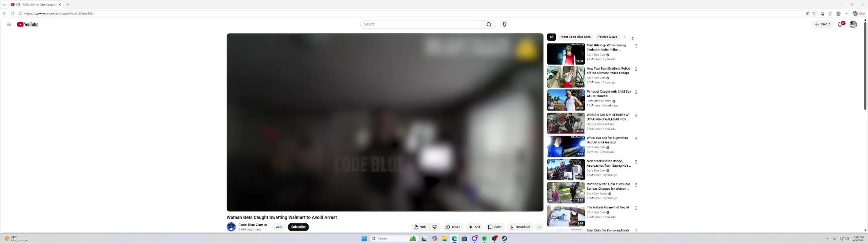The image size is (868, 244).
Task: Open weather widget on taskbar
Action: [x=16, y=239]
